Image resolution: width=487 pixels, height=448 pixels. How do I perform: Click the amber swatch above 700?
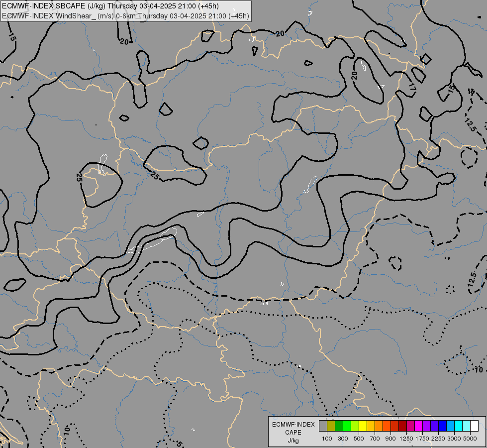click(371, 426)
